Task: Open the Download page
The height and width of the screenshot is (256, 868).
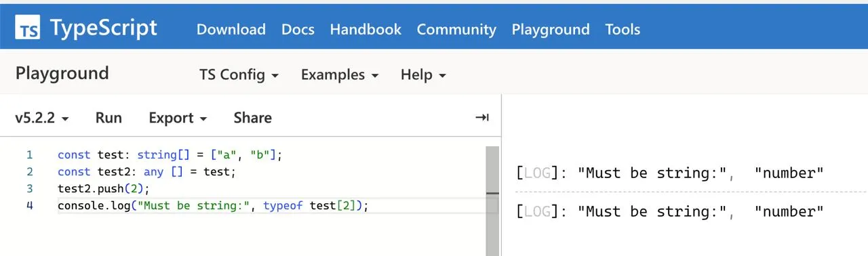Action: coord(231,29)
